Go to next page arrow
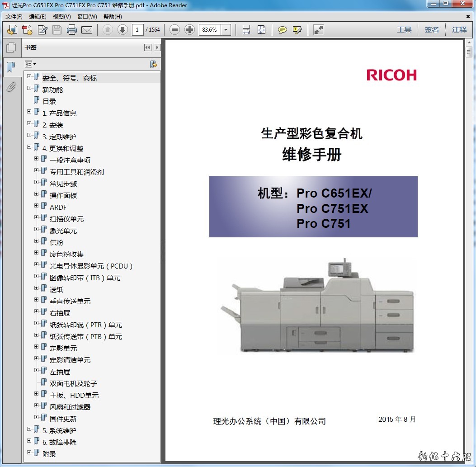This screenshot has width=476, height=467. 123,30
